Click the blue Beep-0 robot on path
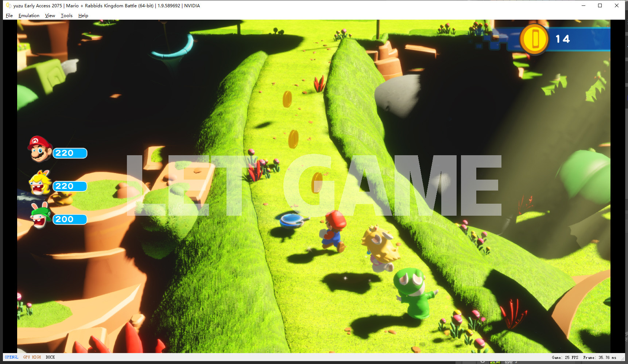 coord(292,220)
